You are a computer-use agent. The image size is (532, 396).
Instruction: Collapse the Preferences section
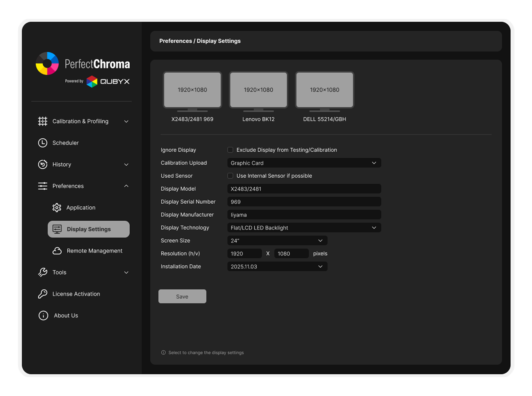[x=126, y=186]
